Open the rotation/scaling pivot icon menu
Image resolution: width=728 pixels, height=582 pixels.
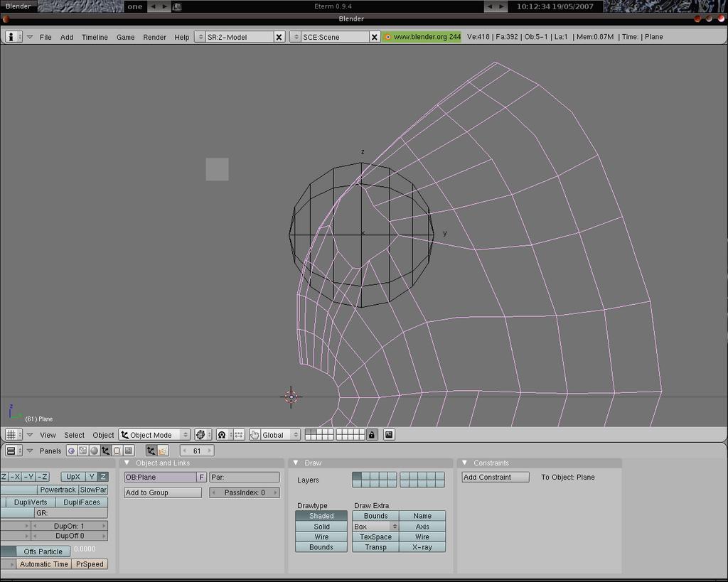(224, 435)
